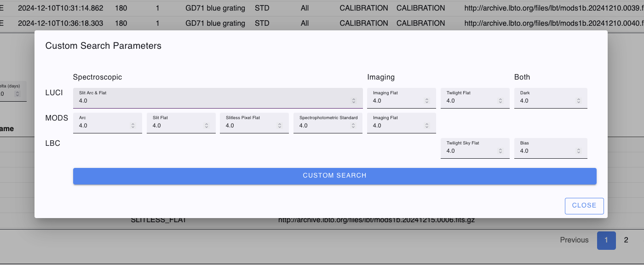Click the MODS Imaging Flat input field
This screenshot has width=644, height=265.
tap(396, 126)
